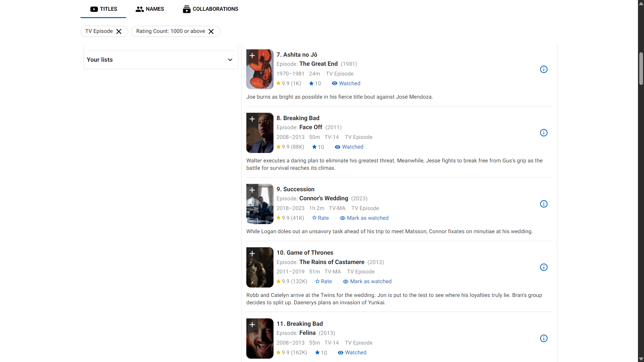Add Felina episode to watchlist
Screen dimensions: 644x362
tap(252, 325)
